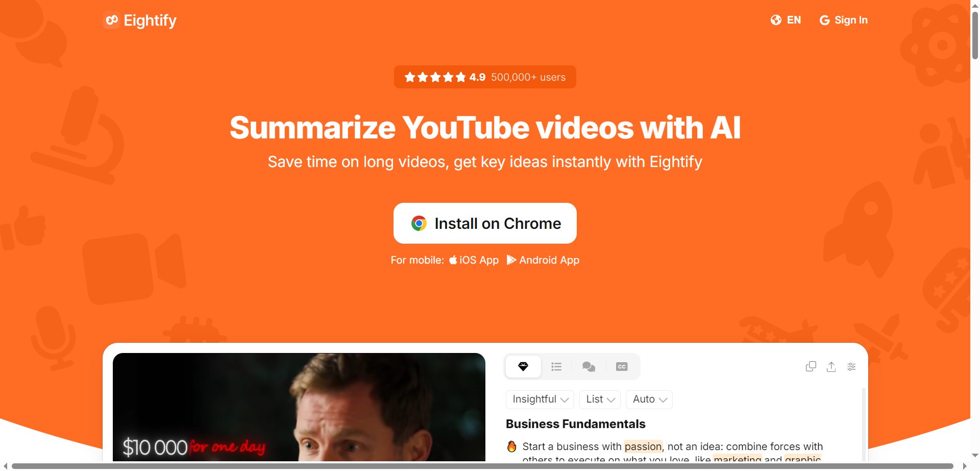This screenshot has width=980, height=471.
Task: Open the summary settings sliders icon
Action: coord(851,366)
